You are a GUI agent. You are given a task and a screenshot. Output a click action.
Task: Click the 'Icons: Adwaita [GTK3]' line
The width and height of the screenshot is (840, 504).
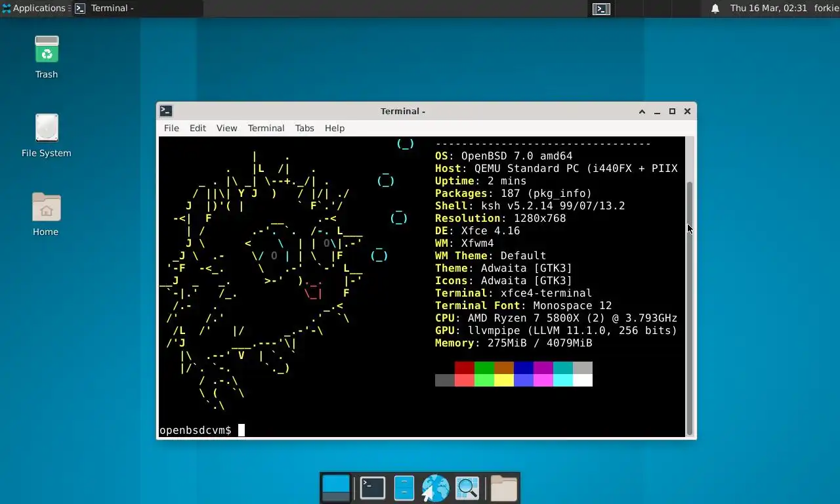coord(503,281)
